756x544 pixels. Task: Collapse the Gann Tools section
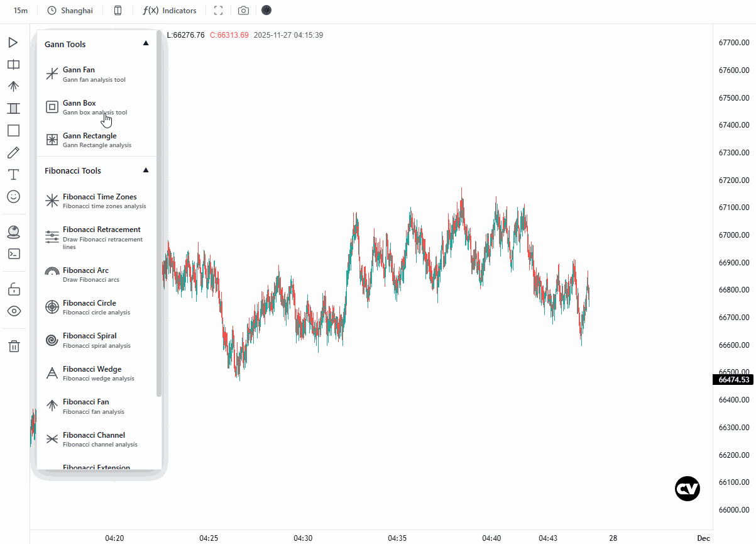click(x=146, y=44)
